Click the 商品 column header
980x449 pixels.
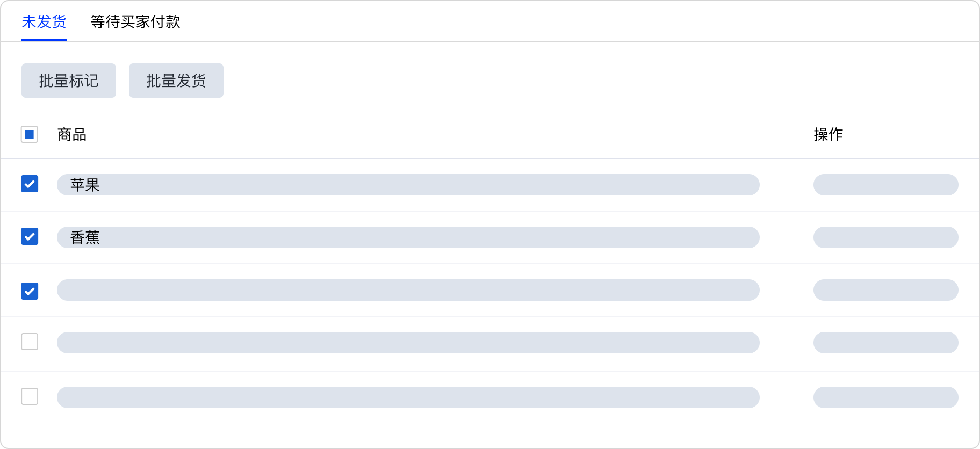point(72,134)
